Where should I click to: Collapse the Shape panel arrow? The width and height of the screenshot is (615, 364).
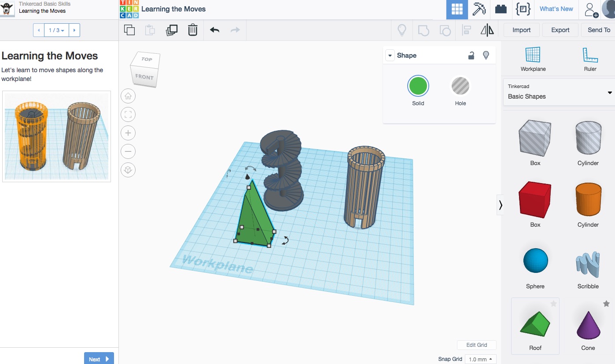[390, 55]
